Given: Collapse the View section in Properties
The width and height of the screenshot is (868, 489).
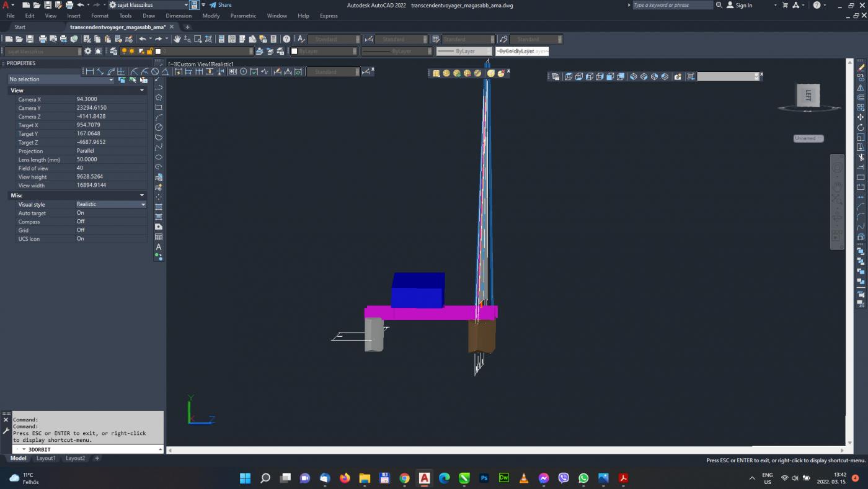Looking at the screenshot, I should tap(141, 91).
